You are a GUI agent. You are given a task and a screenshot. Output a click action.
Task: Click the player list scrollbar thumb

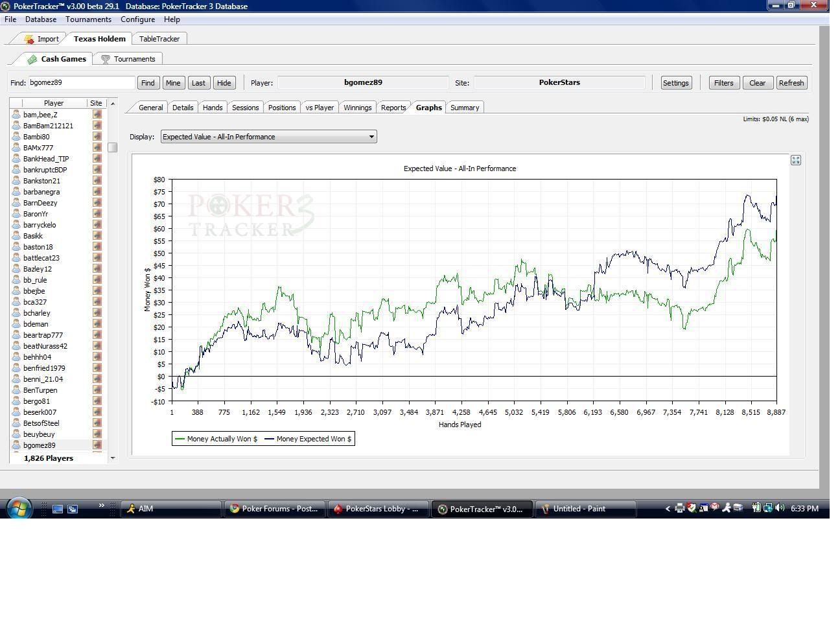(x=113, y=147)
